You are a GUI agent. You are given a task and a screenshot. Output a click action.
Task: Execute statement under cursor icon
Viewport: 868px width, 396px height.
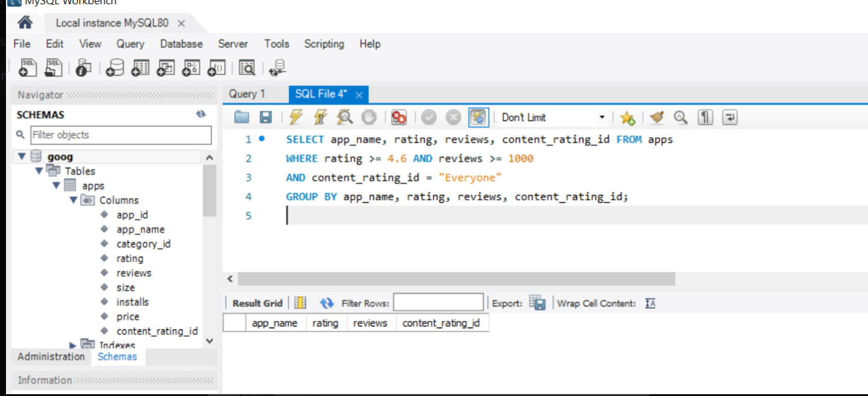320,118
